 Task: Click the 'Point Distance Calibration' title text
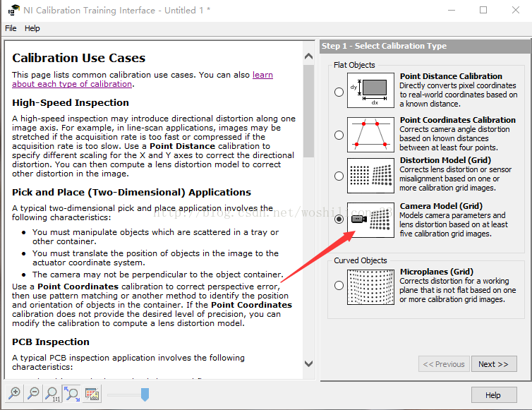(451, 76)
